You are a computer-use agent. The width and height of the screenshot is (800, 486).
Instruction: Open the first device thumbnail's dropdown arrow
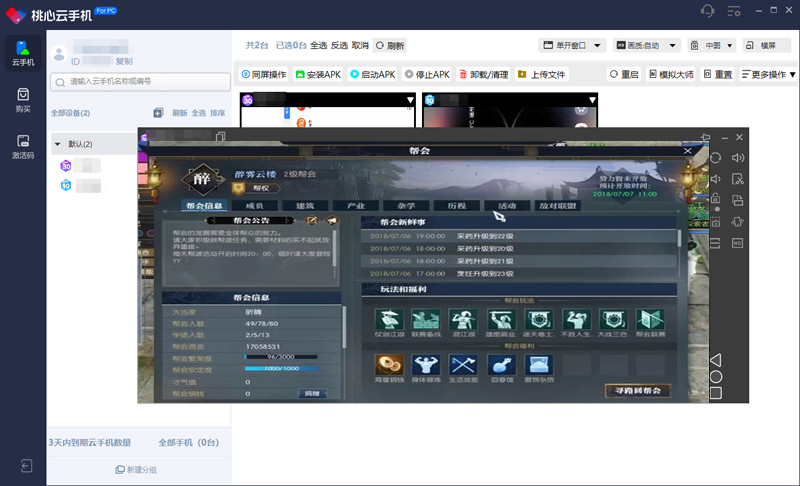click(x=410, y=100)
